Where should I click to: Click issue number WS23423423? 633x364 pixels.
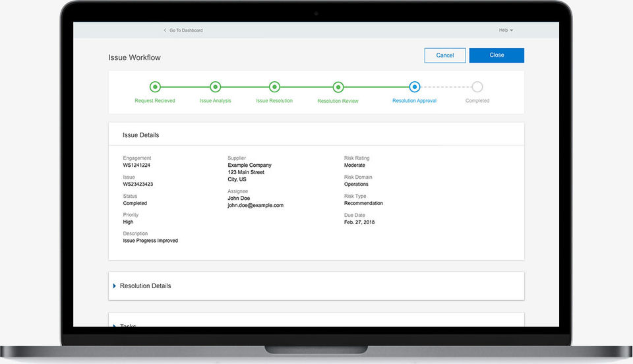click(138, 184)
